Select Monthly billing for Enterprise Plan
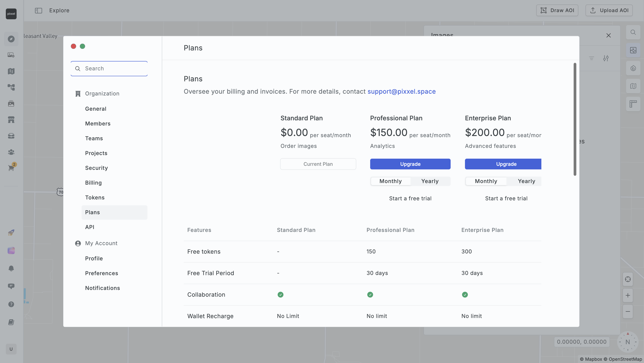The height and width of the screenshot is (363, 644). pyautogui.click(x=486, y=181)
